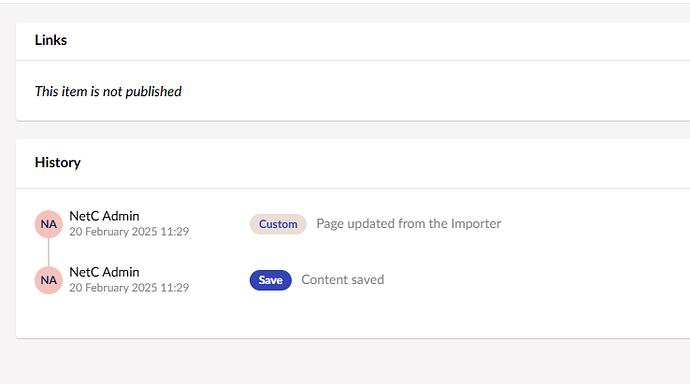Select timestamp under first NetC Admin entry
The width and height of the screenshot is (690, 384).
click(129, 232)
